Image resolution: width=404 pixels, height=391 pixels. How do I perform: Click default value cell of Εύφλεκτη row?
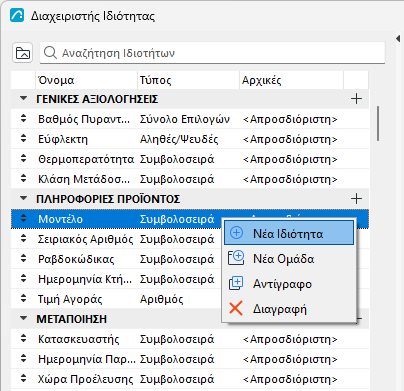click(x=290, y=139)
